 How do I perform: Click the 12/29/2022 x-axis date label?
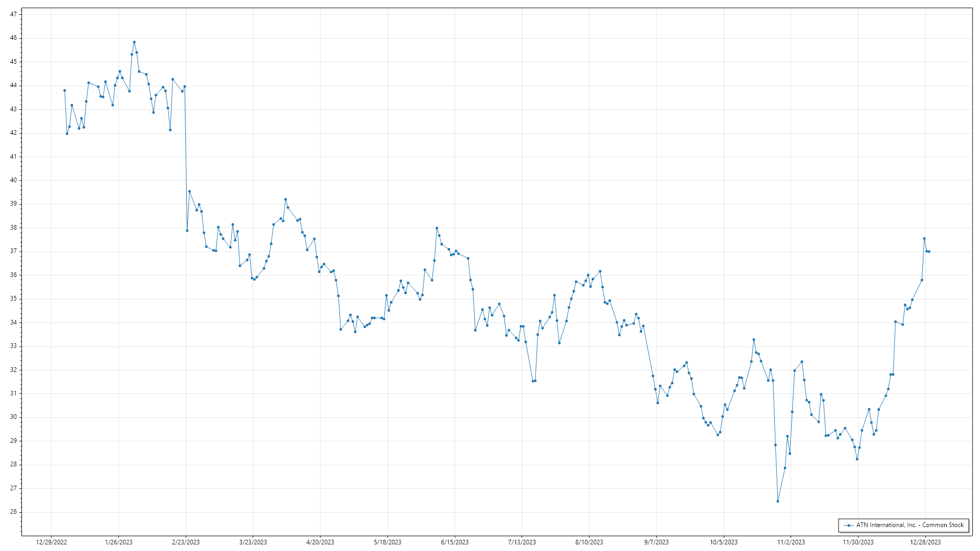point(52,542)
